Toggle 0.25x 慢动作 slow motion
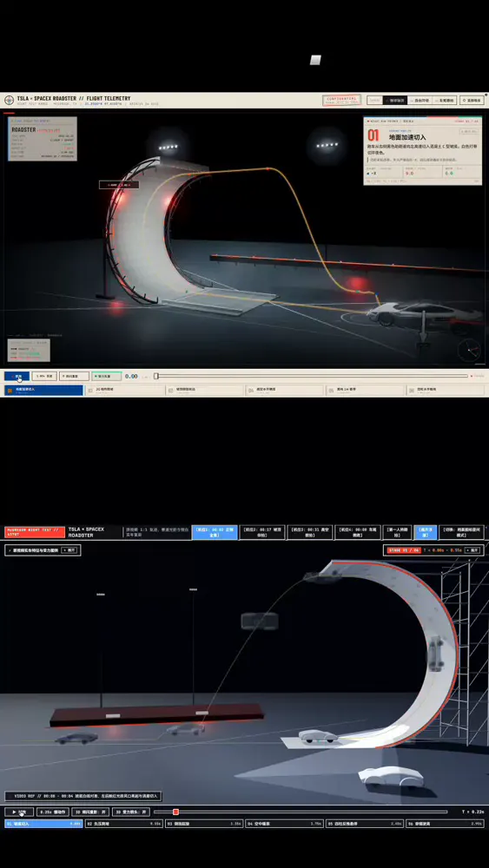The width and height of the screenshot is (489, 868). tap(54, 812)
